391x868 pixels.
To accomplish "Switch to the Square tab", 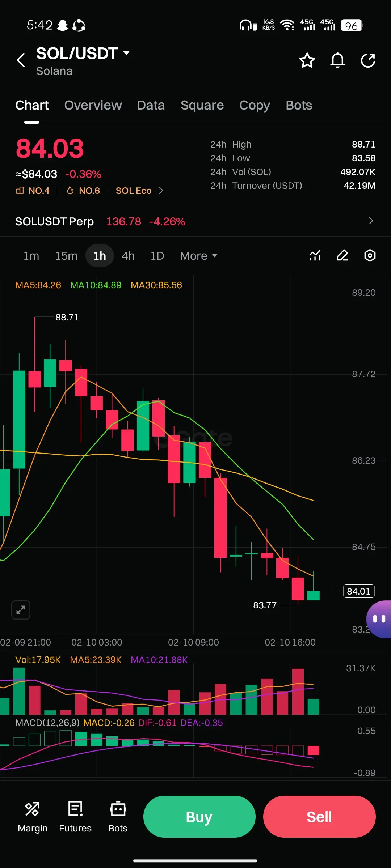I will point(202,105).
